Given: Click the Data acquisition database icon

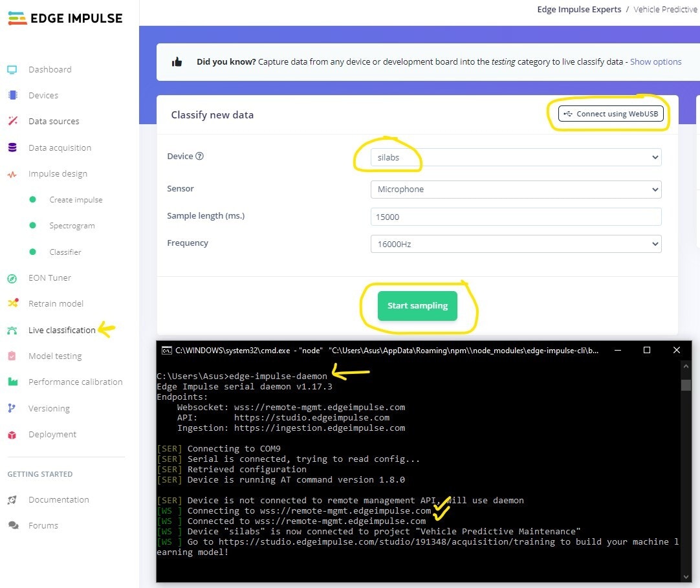Looking at the screenshot, I should 12,147.
